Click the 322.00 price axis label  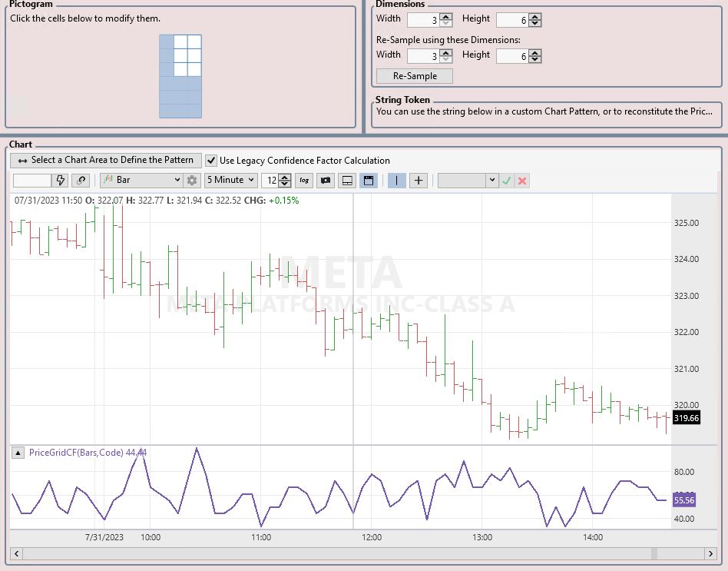[687, 332]
